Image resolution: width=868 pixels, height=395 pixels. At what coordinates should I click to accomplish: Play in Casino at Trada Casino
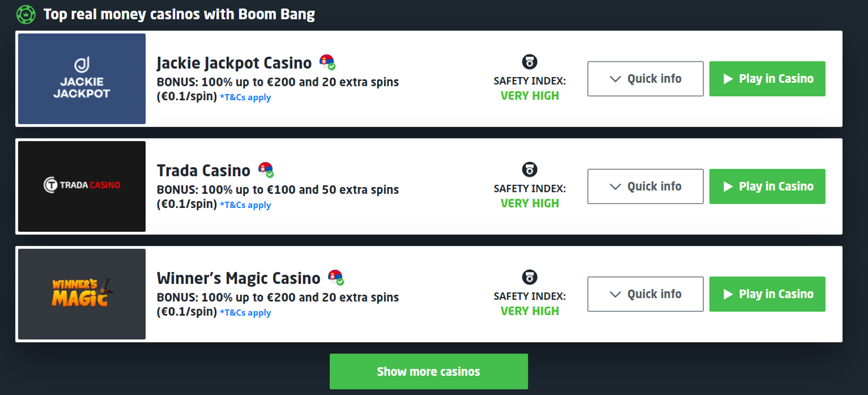click(767, 186)
